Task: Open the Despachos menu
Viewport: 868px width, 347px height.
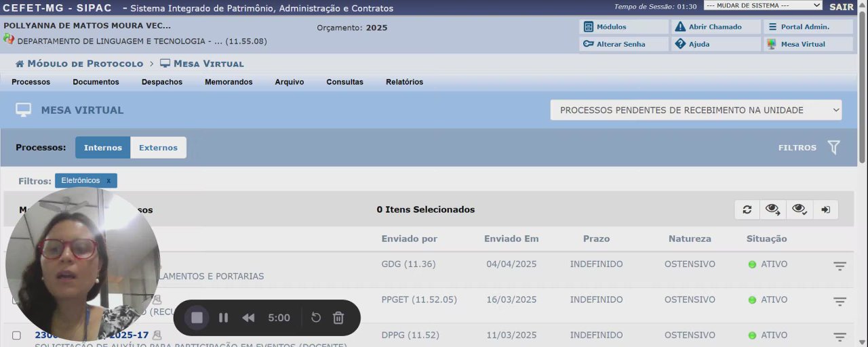Action: (162, 82)
